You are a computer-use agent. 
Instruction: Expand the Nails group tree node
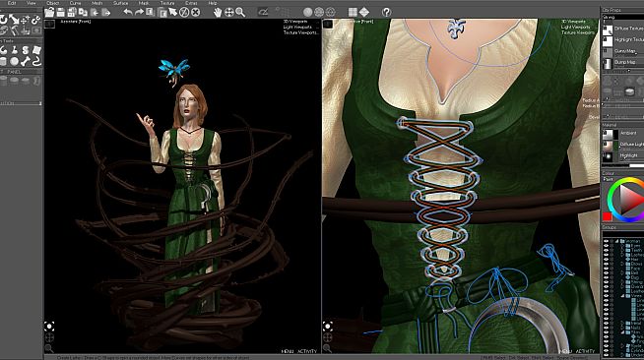click(x=622, y=328)
